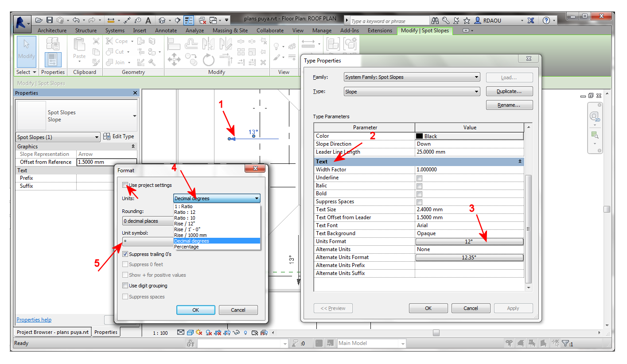627x364 pixels.
Task: Click the drawing view's horizontal scrollbar thumb
Action: [436, 333]
